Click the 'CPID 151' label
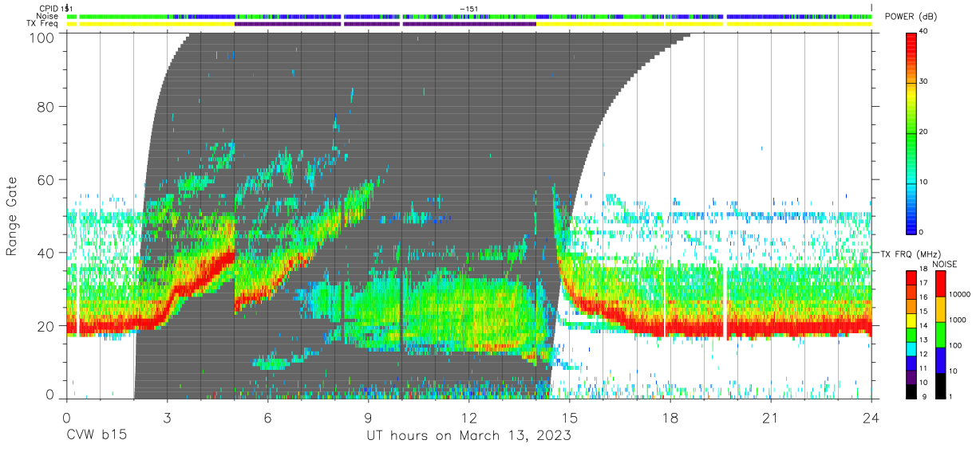Viewport: 980px width, 452px height. tap(55, 8)
